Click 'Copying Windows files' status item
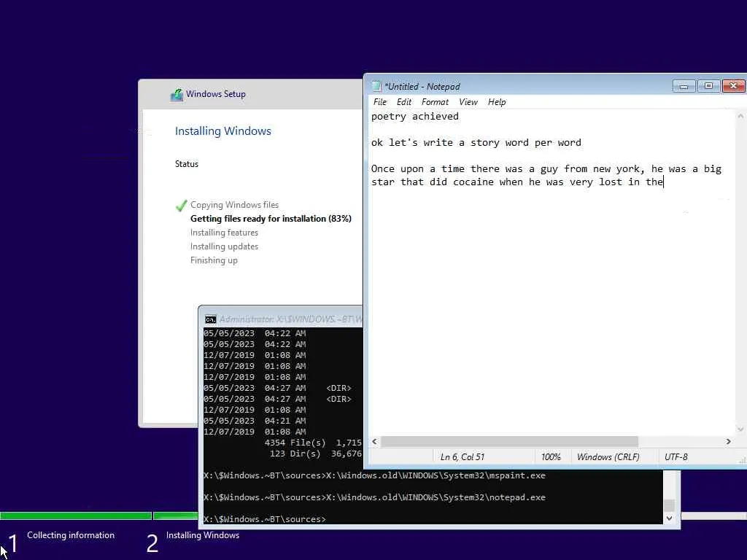Viewport: 747px width, 560px height. (234, 205)
